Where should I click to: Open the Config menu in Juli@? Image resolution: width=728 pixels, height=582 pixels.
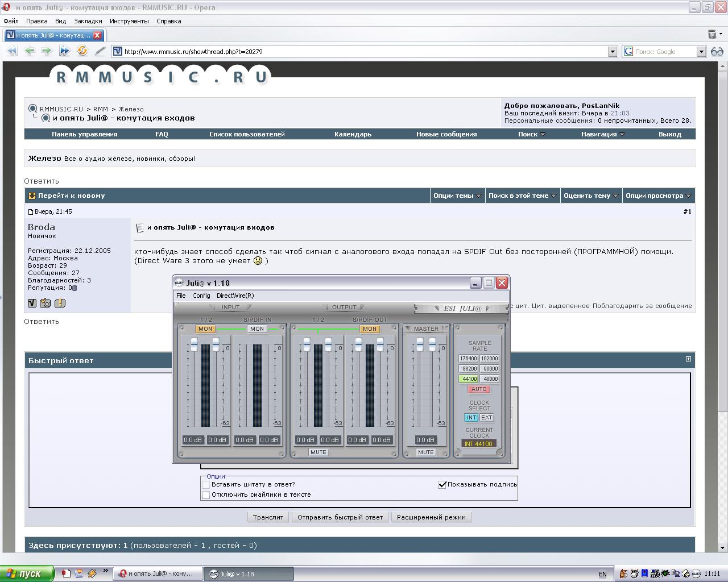(201, 296)
